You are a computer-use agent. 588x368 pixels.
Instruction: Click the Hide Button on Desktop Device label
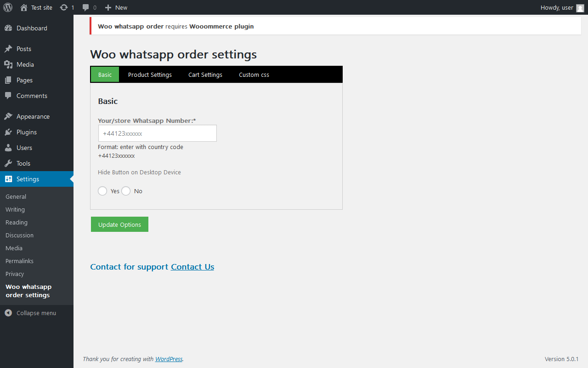(x=139, y=172)
